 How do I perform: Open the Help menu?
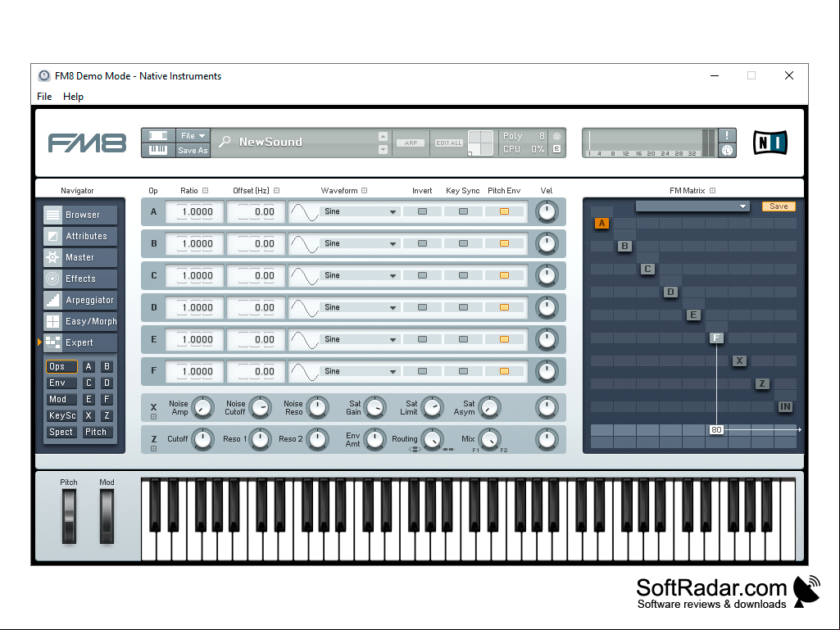[74, 97]
